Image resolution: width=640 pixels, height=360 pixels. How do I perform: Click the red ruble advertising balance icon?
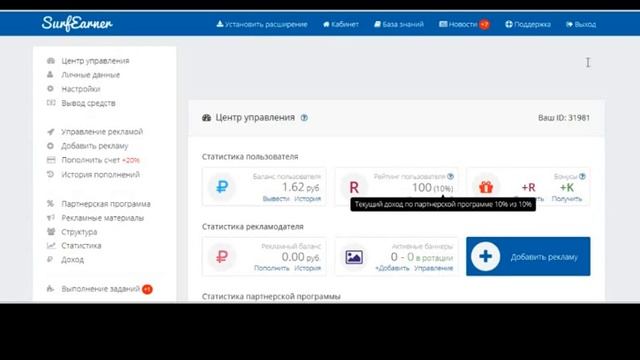(222, 257)
